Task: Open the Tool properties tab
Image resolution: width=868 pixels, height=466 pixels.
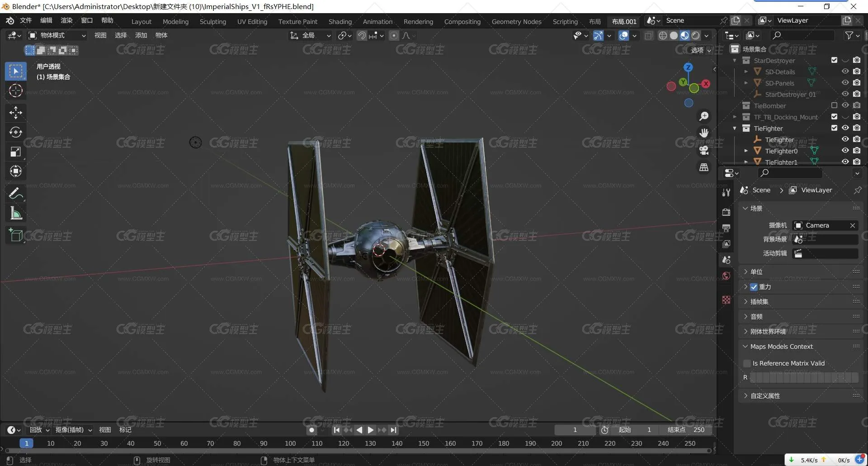Action: (726, 193)
